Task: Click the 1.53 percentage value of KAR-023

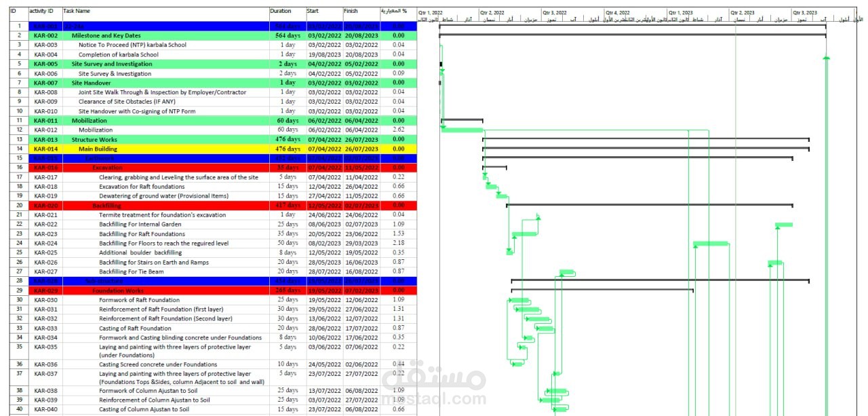Action: coord(398,234)
